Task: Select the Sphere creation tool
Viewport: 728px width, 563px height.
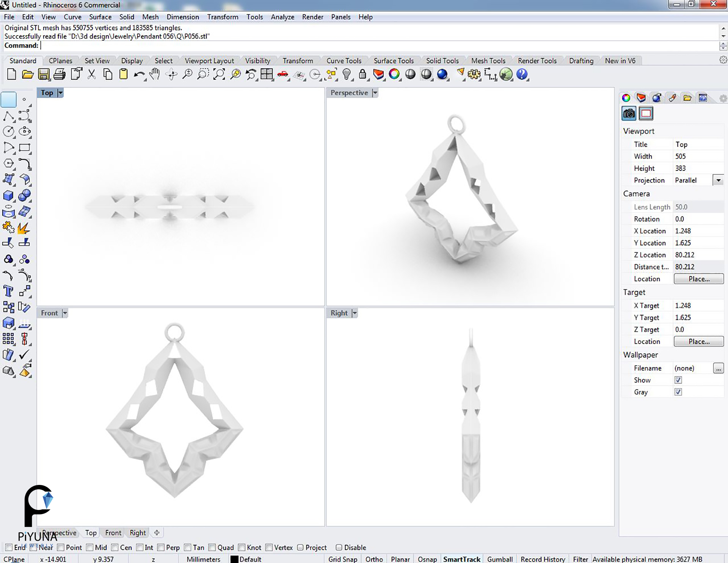Action: pos(25,195)
